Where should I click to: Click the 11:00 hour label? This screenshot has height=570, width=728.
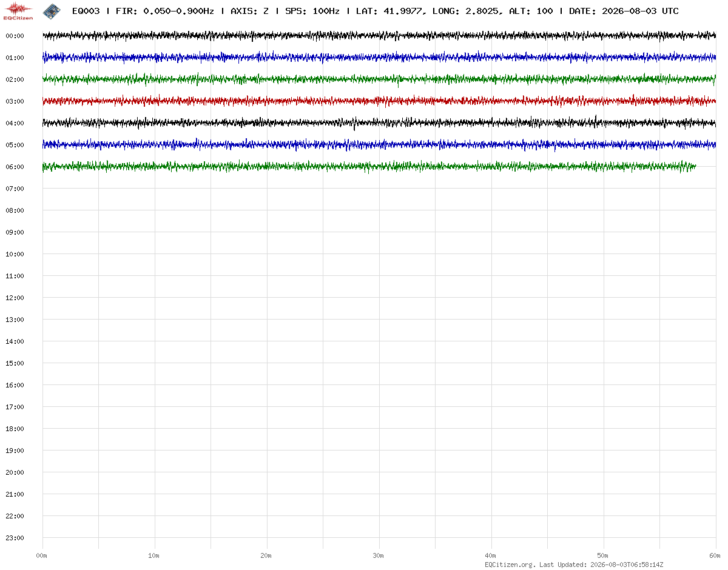[15, 276]
